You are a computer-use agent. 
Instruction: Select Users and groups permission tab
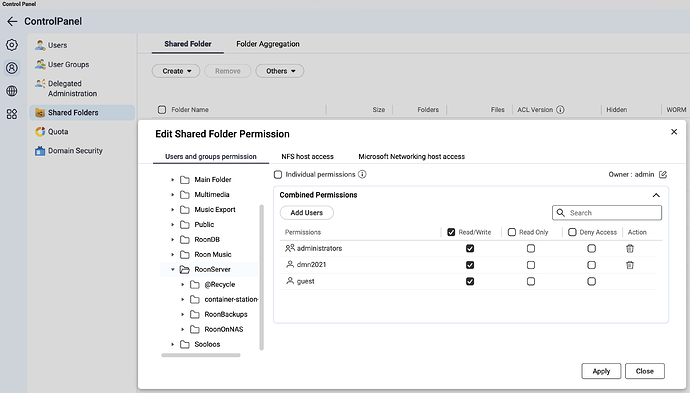tap(211, 156)
